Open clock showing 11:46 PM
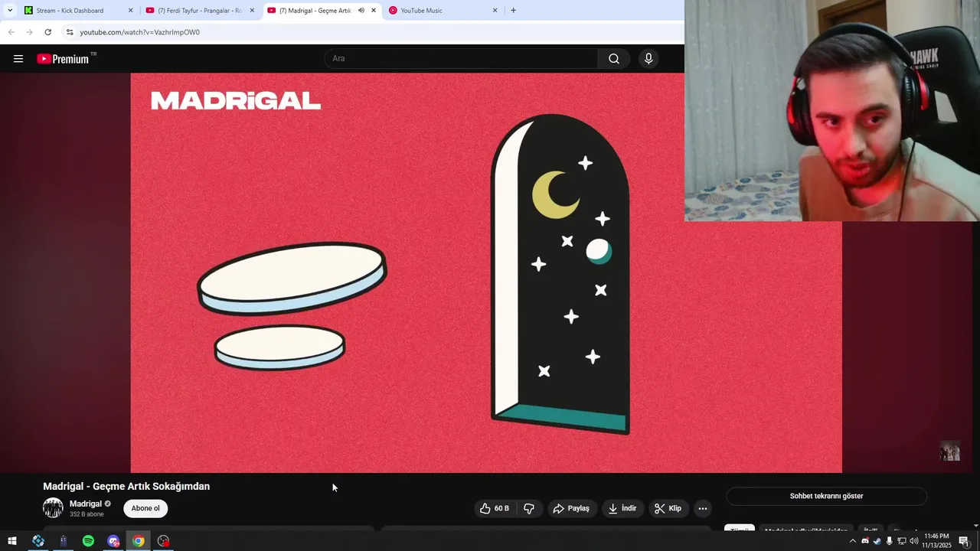Screen dimensions: 980x551 (x=936, y=541)
